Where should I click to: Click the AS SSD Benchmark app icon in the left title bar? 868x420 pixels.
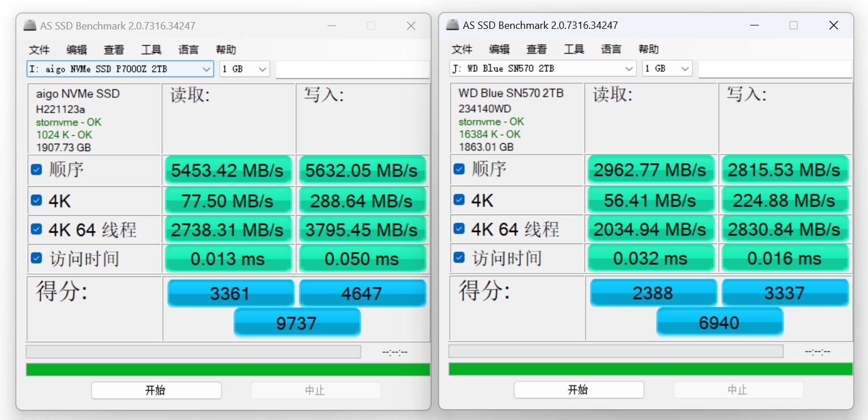click(30, 25)
